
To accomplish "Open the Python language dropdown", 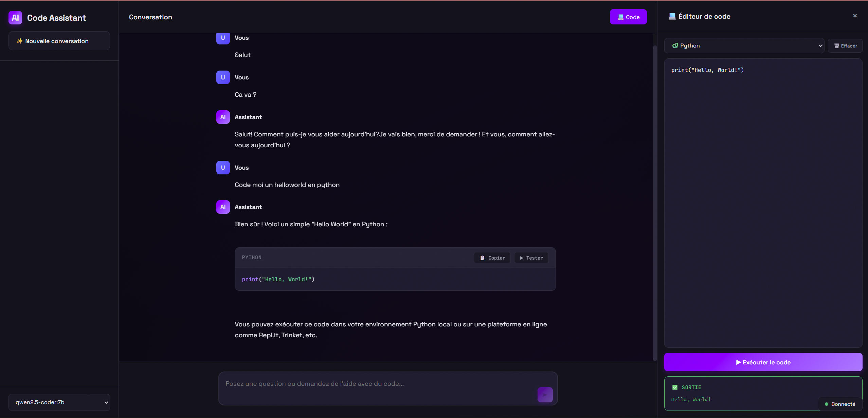I will (x=744, y=46).
